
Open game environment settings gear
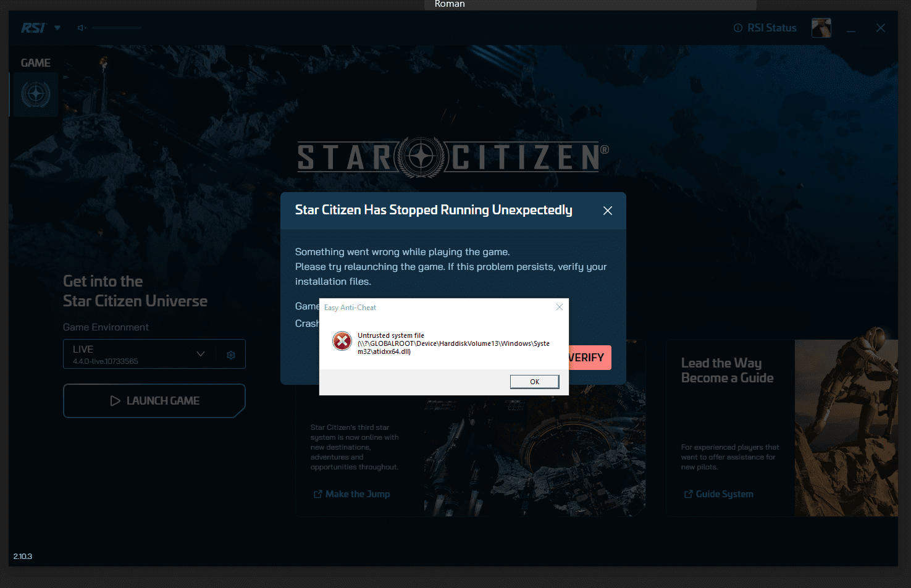[x=231, y=355]
